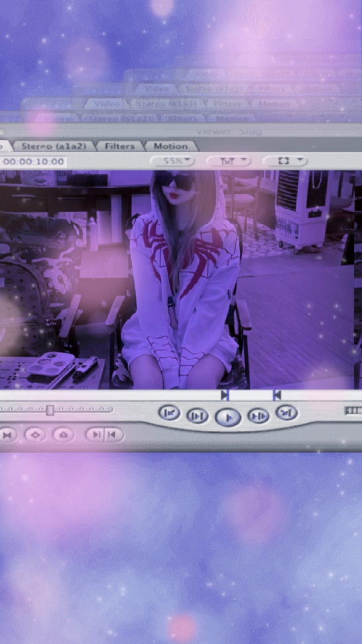Click the jog wheel control
Viewport: 362px width, 644px height.
coord(354,410)
